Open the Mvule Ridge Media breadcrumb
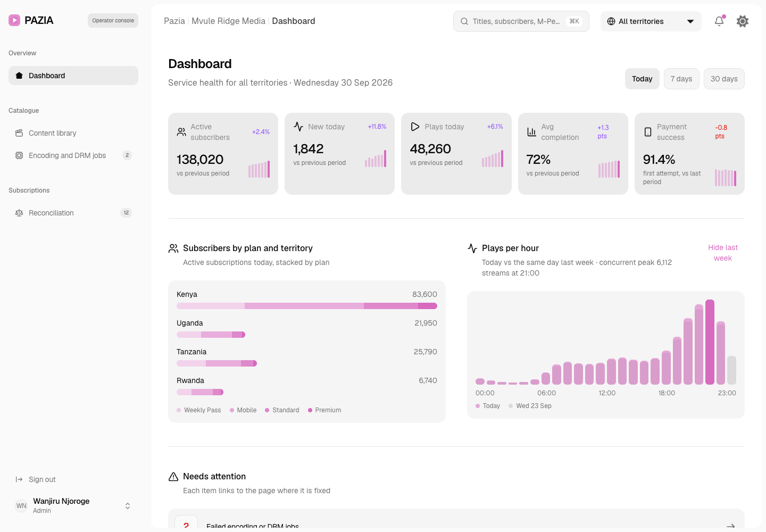 228,21
